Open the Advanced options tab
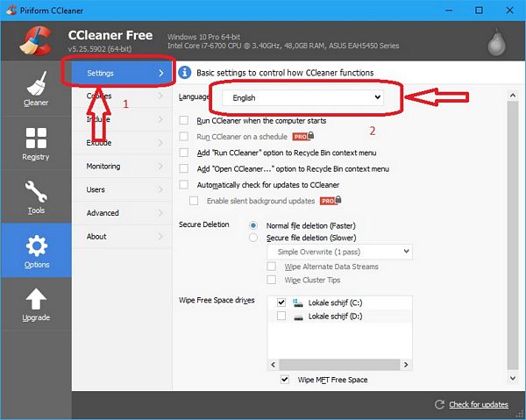This screenshot has height=420, width=526. [122, 213]
